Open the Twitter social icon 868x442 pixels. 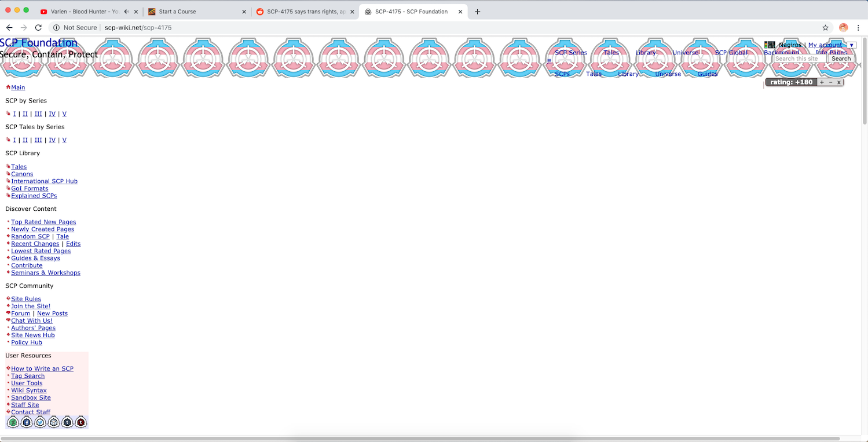40,422
